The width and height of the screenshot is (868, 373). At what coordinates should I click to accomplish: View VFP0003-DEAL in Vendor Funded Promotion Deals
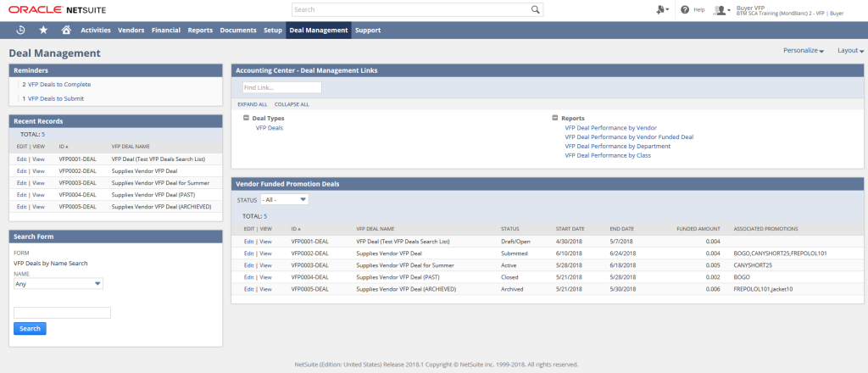click(x=265, y=265)
